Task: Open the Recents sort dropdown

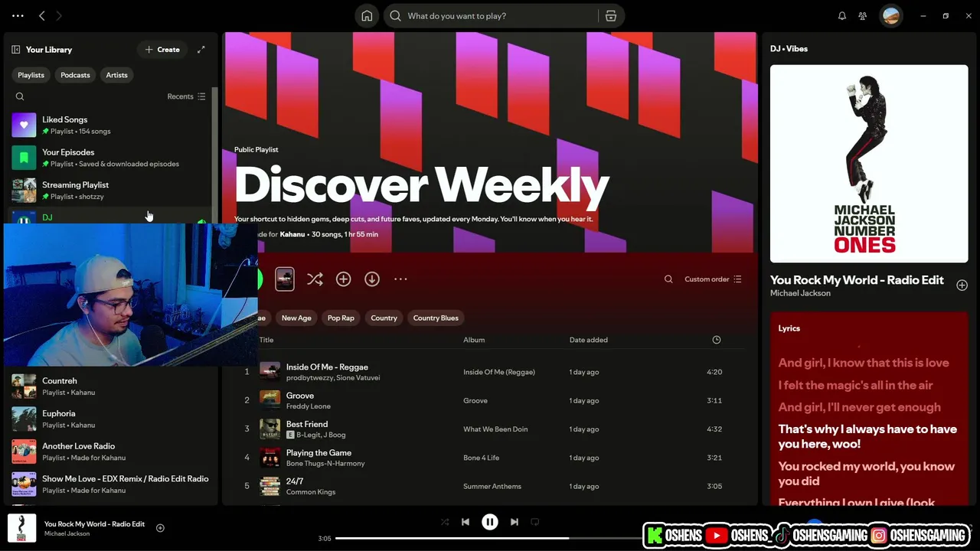Action: pyautogui.click(x=186, y=96)
